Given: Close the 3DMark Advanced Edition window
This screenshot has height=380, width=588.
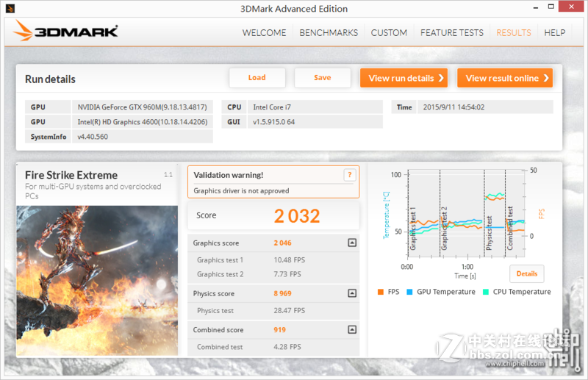Looking at the screenshot, I should 571,7.
